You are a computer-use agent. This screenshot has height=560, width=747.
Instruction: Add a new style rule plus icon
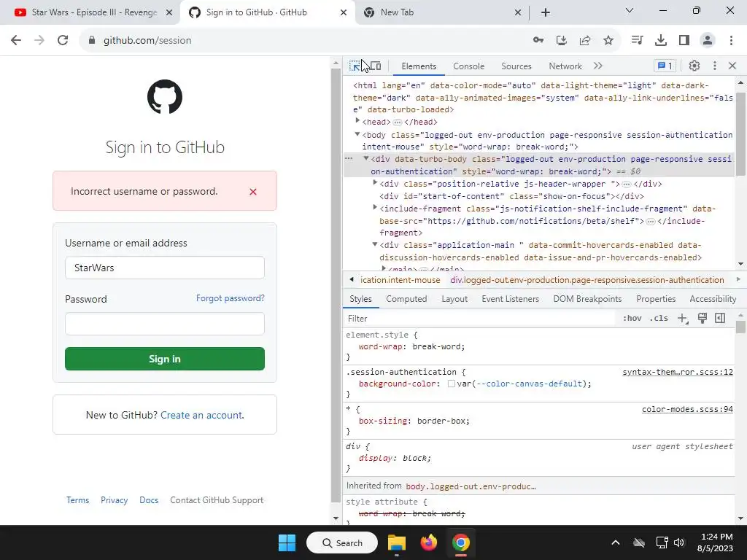point(683,319)
